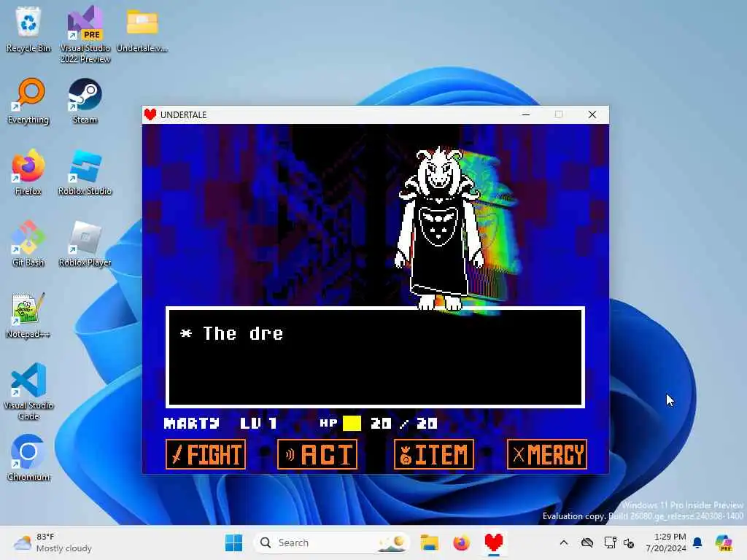Click the cloud sync tray icon

587,542
